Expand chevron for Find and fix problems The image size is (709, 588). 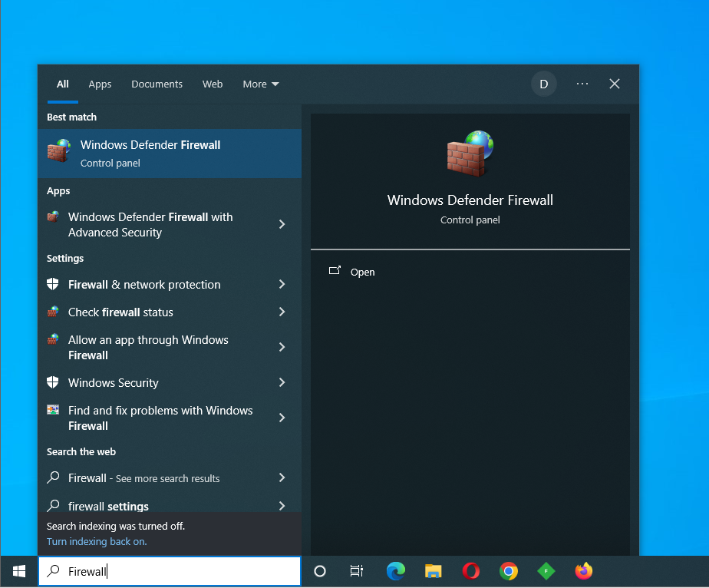coord(282,418)
